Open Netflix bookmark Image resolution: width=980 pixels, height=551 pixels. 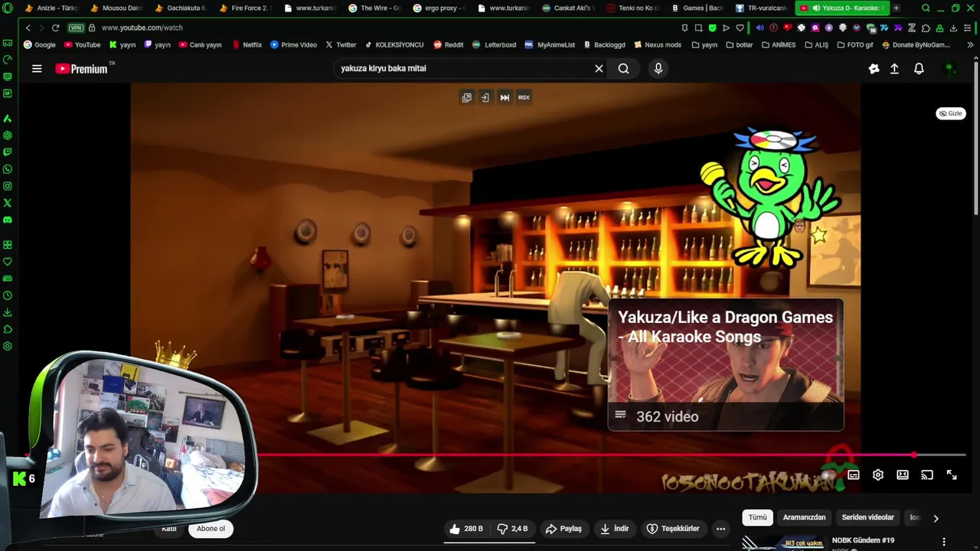(247, 45)
